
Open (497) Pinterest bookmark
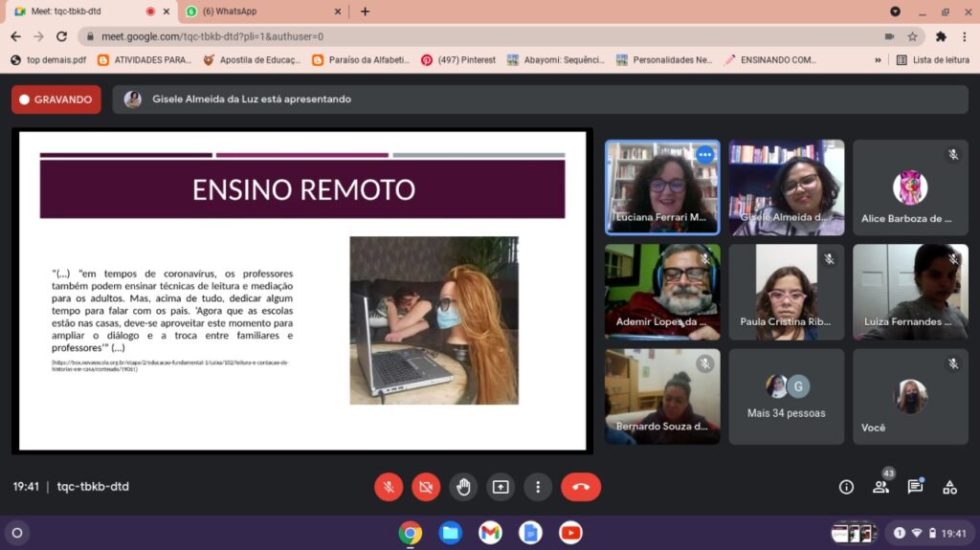tap(458, 60)
